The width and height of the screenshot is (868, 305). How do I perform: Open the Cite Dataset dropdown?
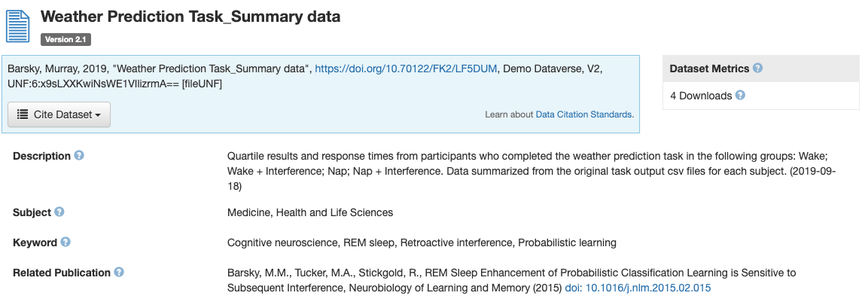59,114
